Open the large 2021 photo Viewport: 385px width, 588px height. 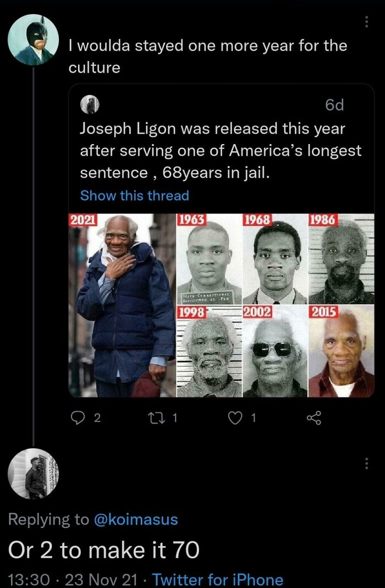click(122, 305)
